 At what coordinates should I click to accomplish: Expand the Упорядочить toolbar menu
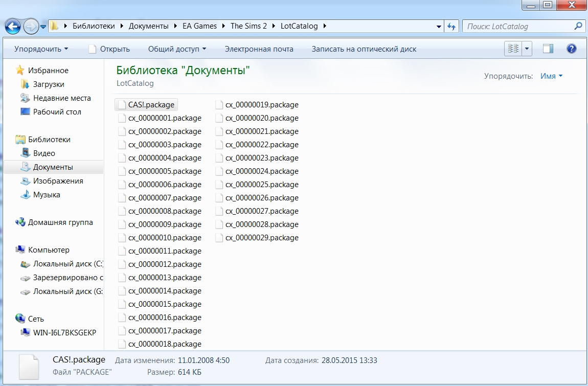[41, 49]
